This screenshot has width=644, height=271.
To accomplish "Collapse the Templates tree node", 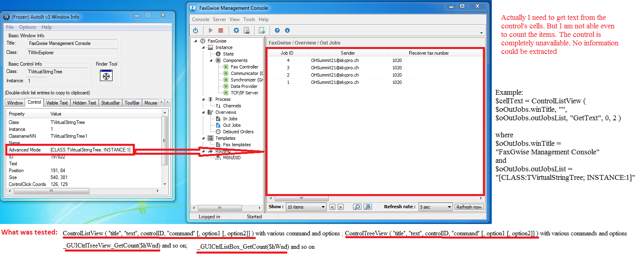I will pyautogui.click(x=204, y=138).
